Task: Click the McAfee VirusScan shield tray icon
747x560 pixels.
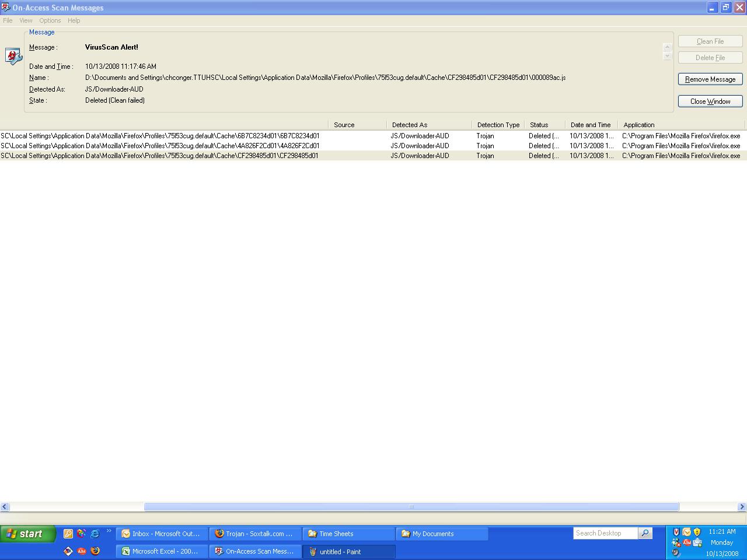Action: pos(676,532)
